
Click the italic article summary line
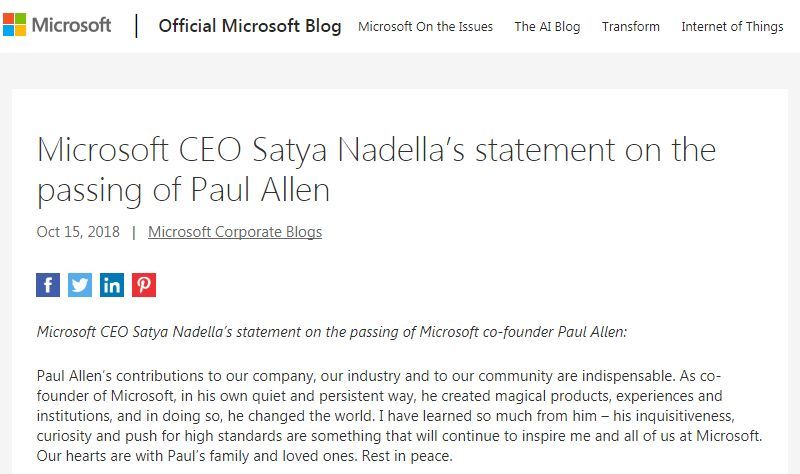pos(331,332)
